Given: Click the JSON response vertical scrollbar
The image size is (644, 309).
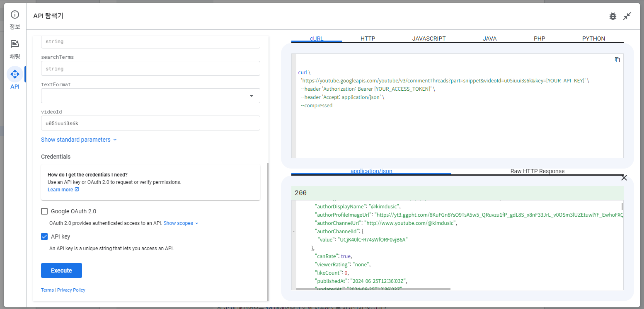Looking at the screenshot, I should (x=622, y=206).
